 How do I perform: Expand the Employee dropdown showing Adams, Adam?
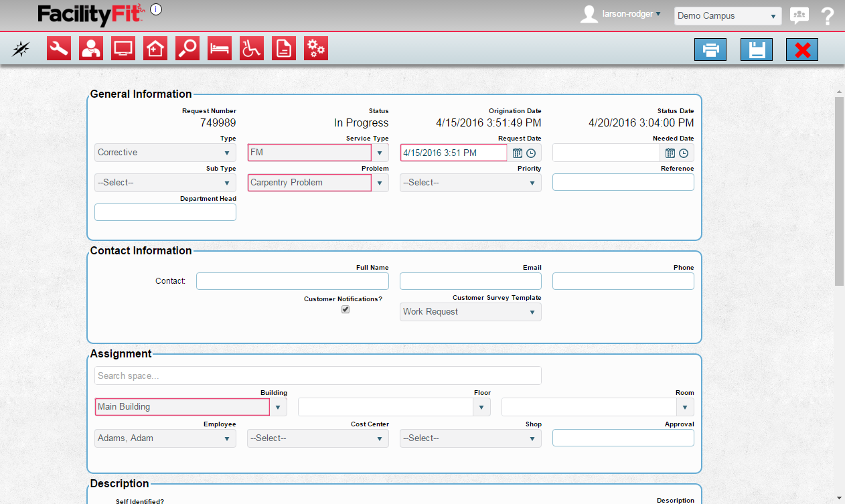click(x=165, y=438)
